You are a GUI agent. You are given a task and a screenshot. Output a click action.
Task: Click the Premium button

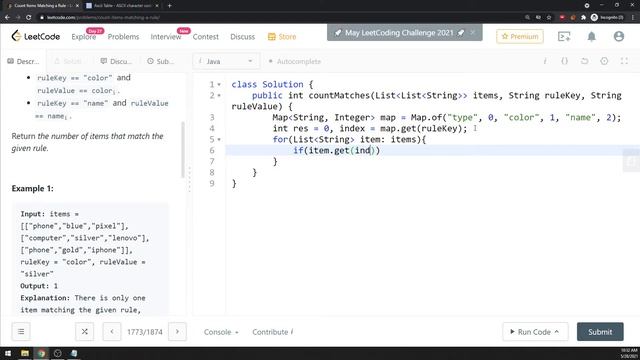520,36
